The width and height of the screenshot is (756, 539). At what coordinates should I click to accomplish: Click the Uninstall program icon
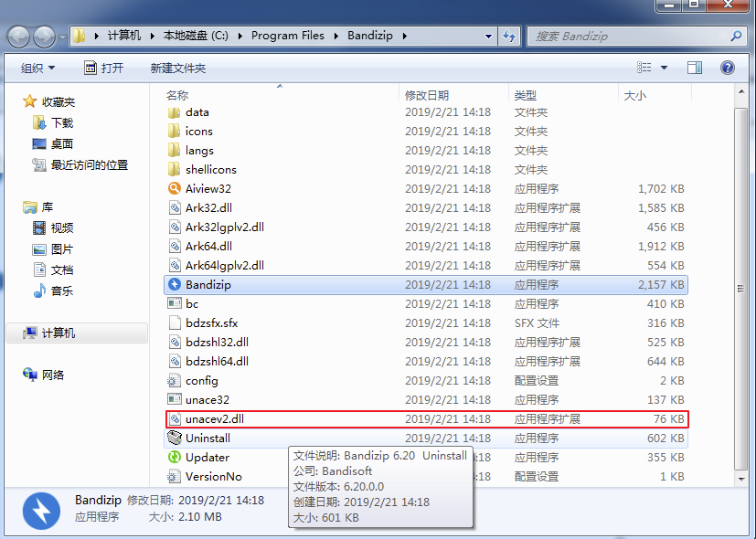[x=174, y=438]
